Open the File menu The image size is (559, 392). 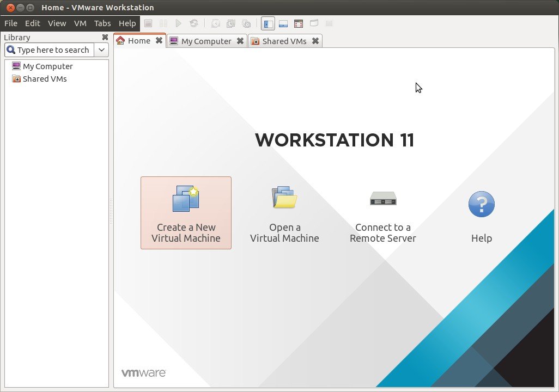click(x=11, y=23)
